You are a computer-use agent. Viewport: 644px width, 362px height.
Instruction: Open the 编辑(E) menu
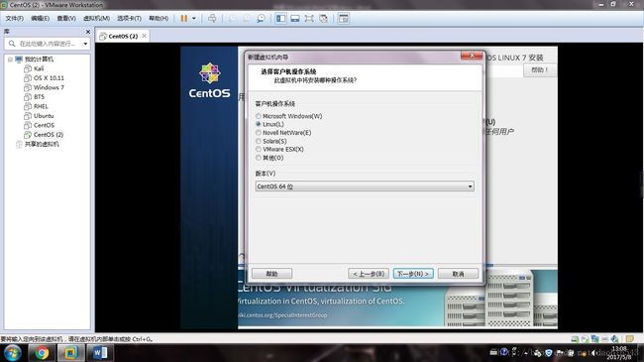40,18
